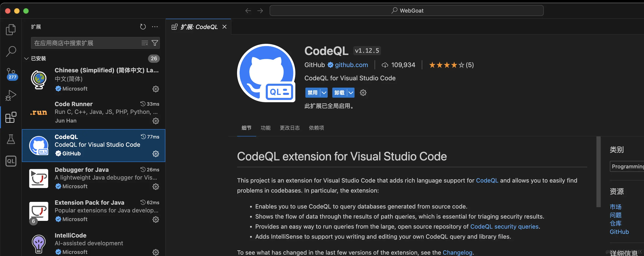Click the v1.12.5 version label
644x256 pixels.
[x=367, y=51]
